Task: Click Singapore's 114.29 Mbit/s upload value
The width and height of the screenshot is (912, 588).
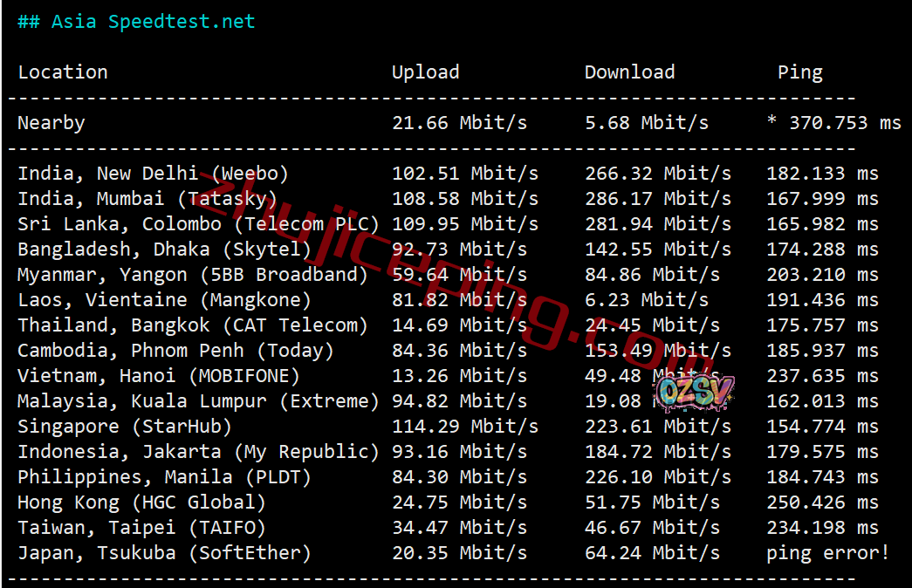Action: 464,427
